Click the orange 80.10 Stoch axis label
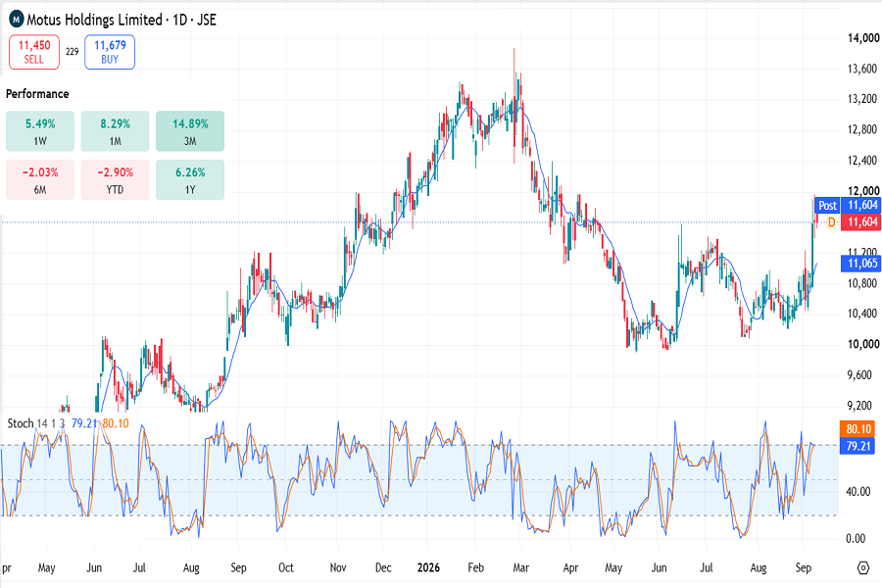Image resolution: width=882 pixels, height=588 pixels. (x=858, y=429)
